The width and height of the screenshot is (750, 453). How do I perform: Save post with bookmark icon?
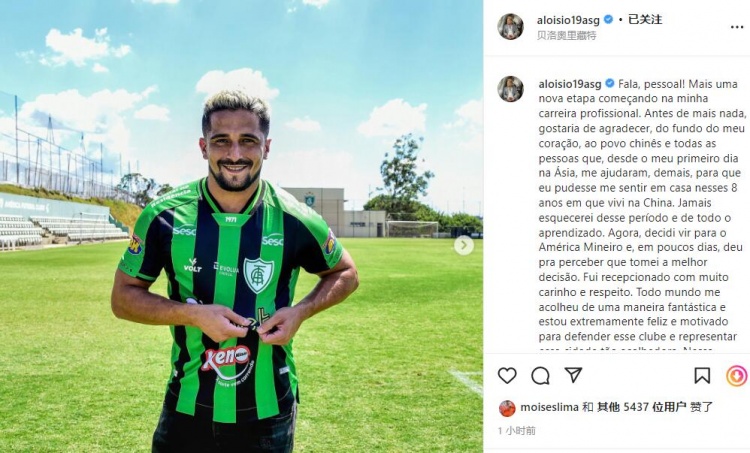(702, 376)
